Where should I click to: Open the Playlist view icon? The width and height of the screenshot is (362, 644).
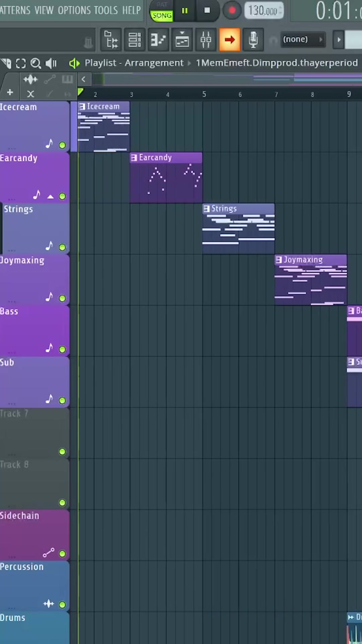tap(182, 40)
